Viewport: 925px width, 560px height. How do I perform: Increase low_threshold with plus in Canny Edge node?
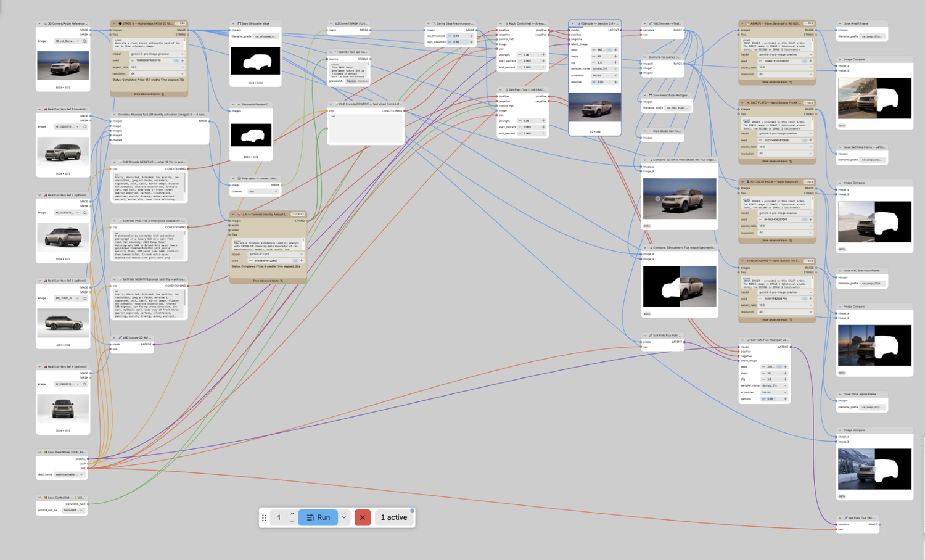click(x=471, y=36)
